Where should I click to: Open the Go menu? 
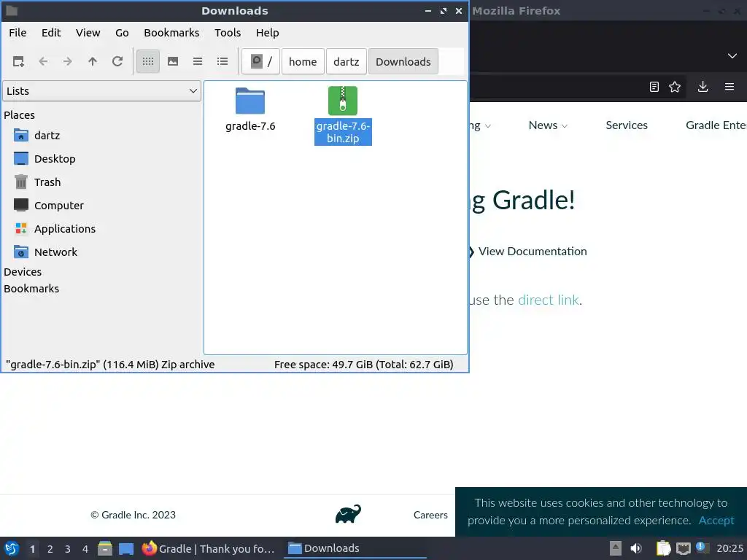click(x=122, y=33)
